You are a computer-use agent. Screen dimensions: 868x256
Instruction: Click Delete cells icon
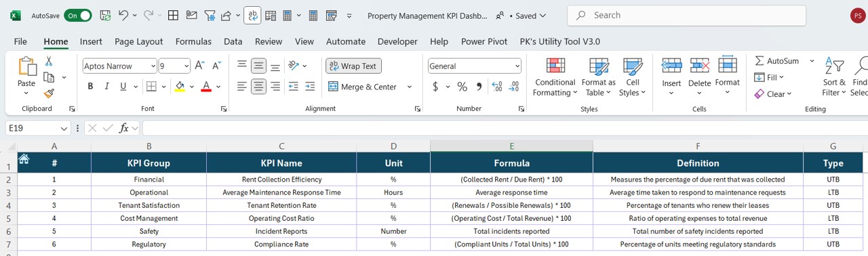699,66
